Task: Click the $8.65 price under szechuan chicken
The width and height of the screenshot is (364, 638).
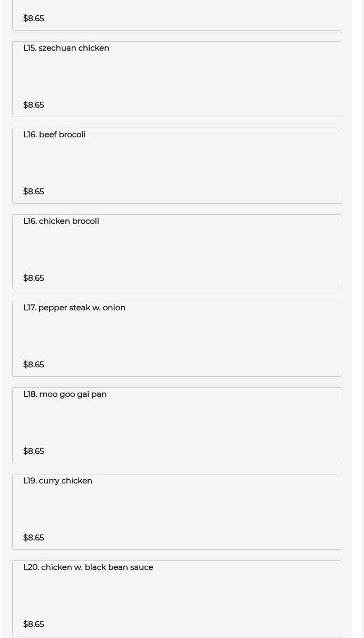Action: click(x=34, y=105)
